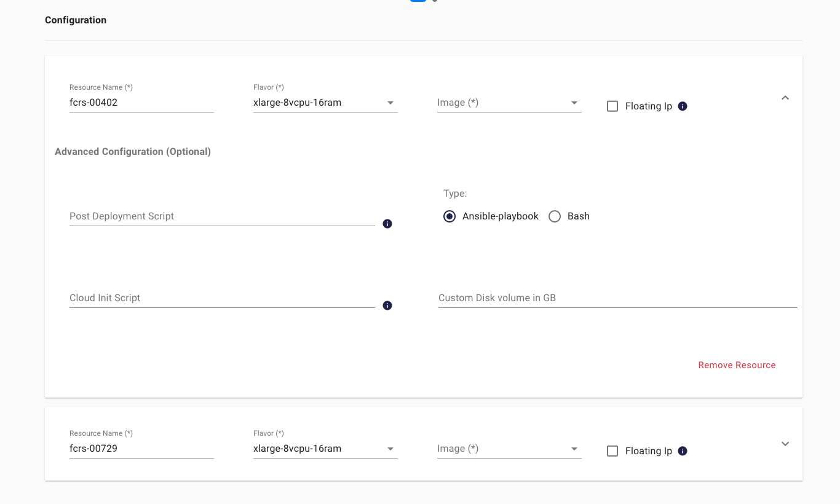Click Custom Disk volume in GB field

617,298
